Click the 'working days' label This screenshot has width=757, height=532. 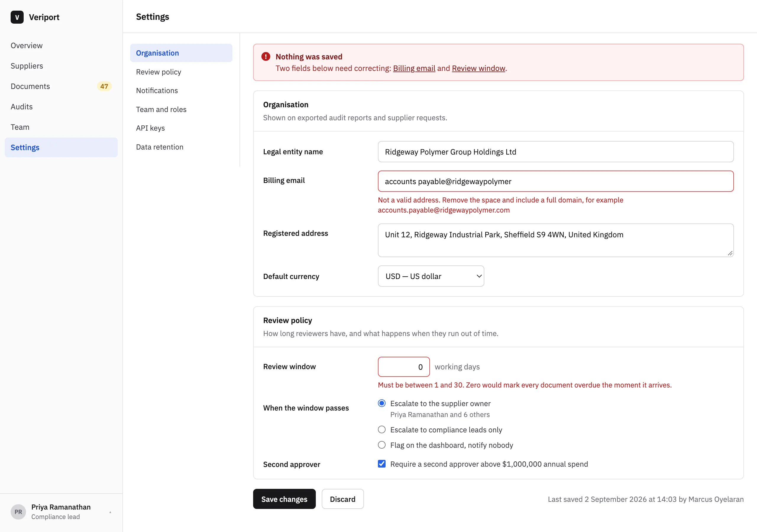457,367
